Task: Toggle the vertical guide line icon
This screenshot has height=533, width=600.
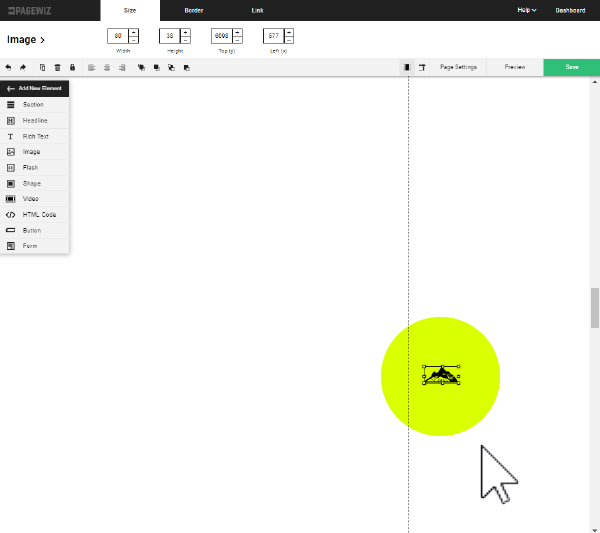Action: tap(407, 67)
